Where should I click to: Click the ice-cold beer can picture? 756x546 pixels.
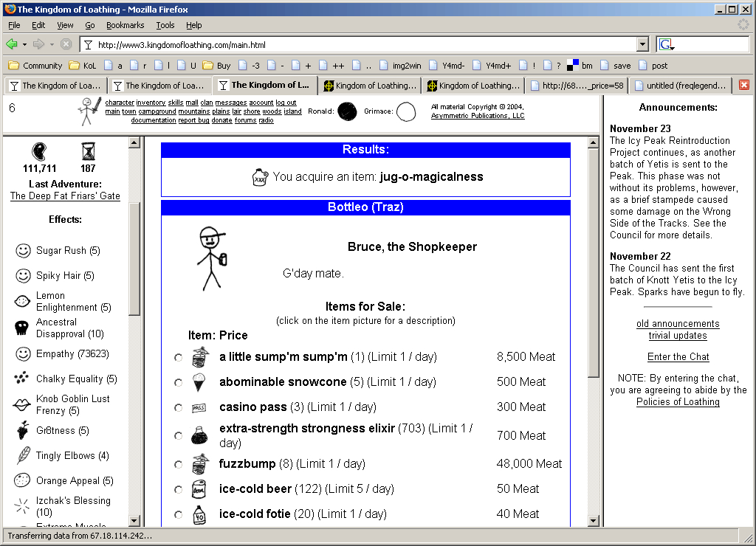coord(199,489)
